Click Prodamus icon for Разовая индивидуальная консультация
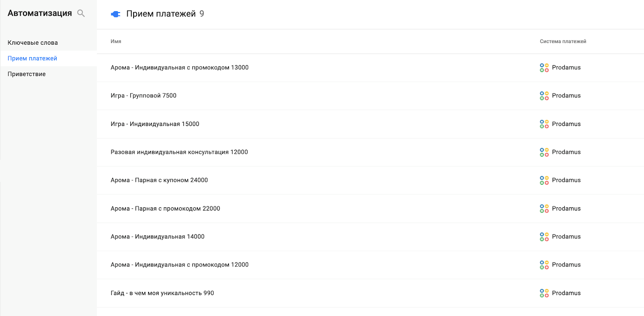Screen dimensions: 644x316 coord(544,152)
